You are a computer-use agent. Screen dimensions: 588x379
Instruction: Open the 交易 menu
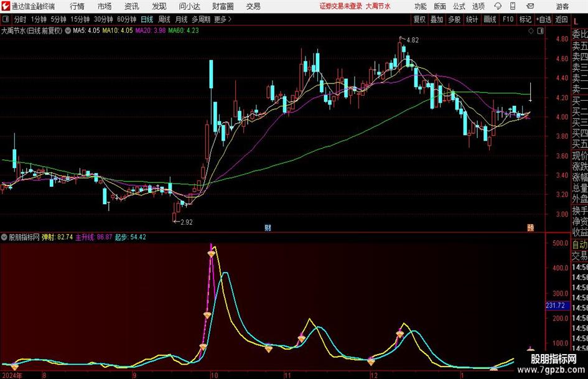(x=253, y=6)
